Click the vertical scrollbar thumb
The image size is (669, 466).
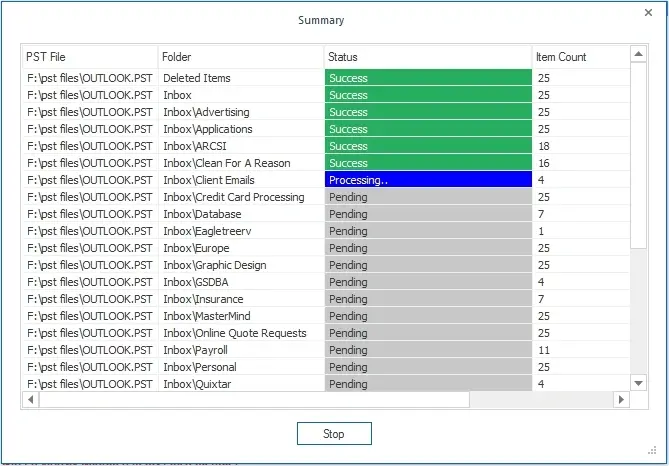(638, 155)
